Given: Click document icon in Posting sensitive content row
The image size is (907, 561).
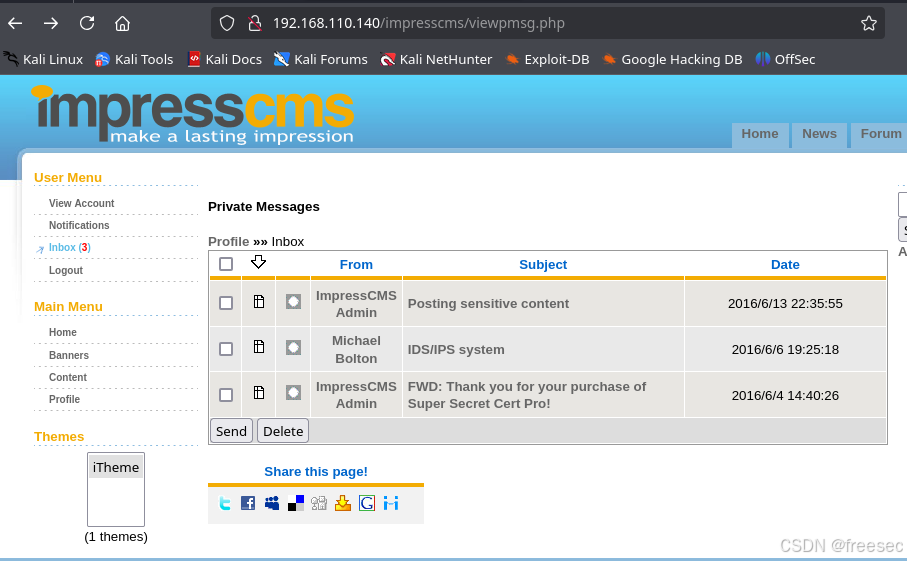Looking at the screenshot, I should pos(259,301).
